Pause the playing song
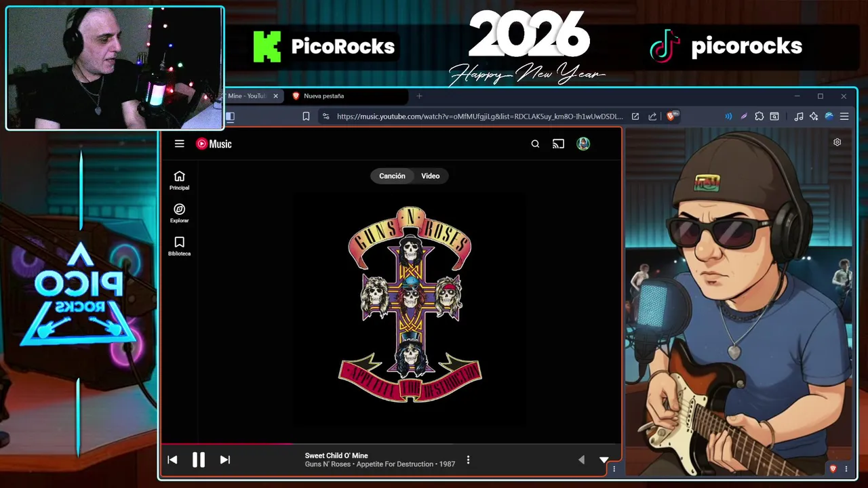 coord(199,460)
